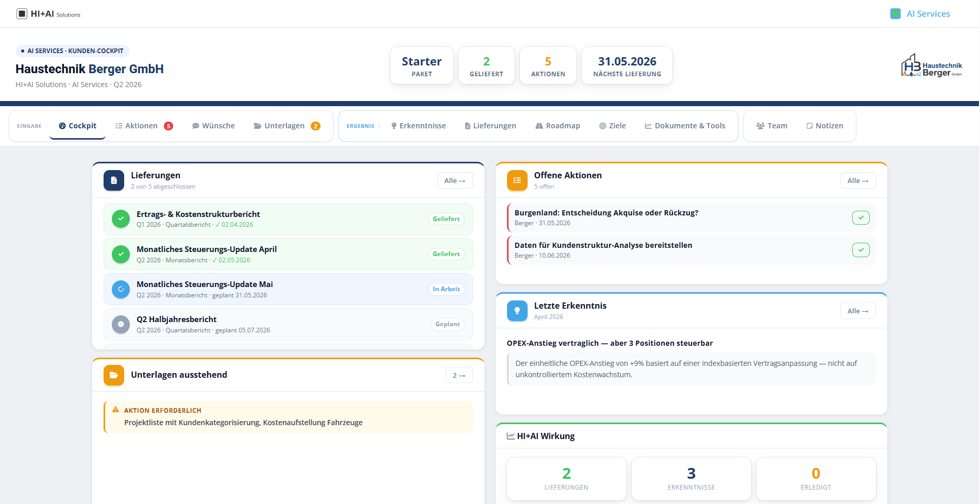The width and height of the screenshot is (980, 504).
Task: Open the Q2 Halbjahresbericht delivery row
Action: (288, 324)
